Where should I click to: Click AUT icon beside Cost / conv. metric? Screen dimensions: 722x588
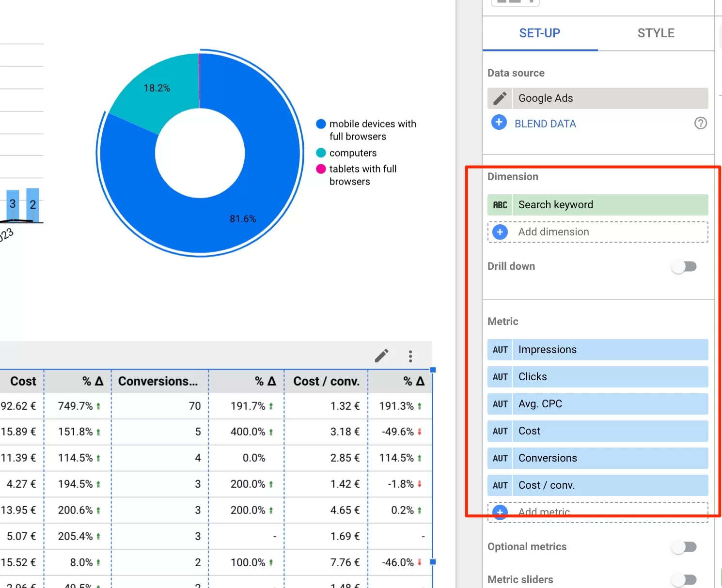pos(500,485)
